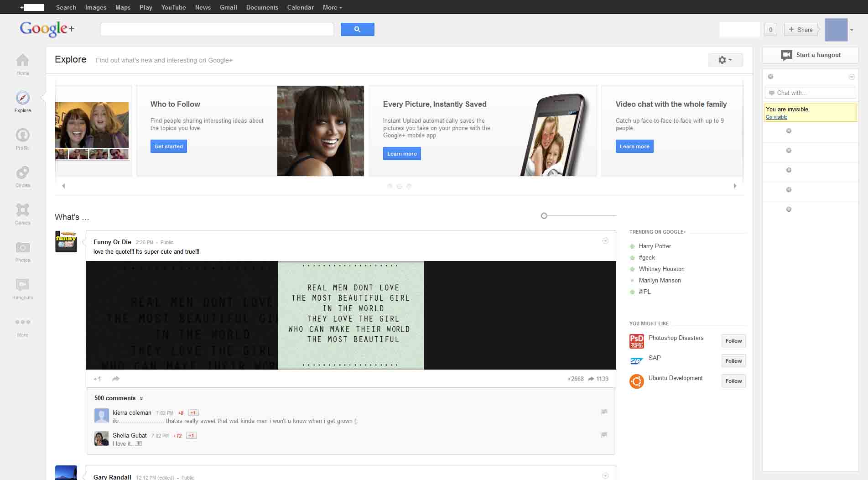Open the Circles sidebar icon

tap(22, 172)
